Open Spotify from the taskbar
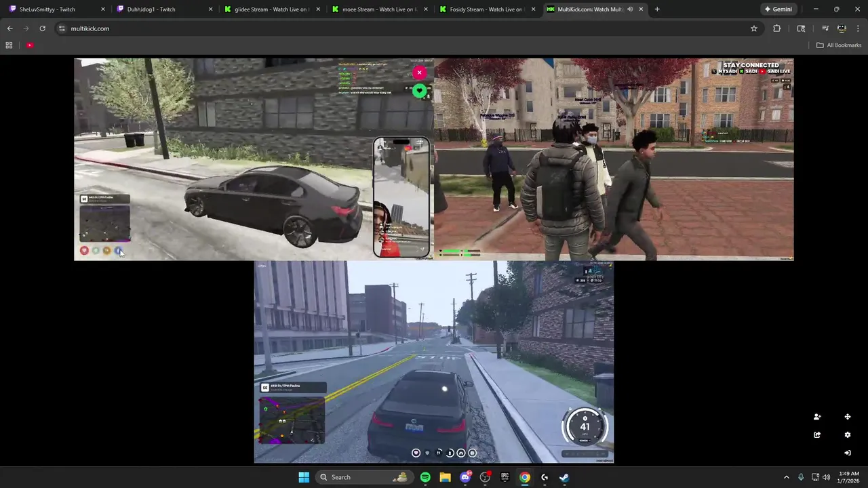The height and width of the screenshot is (488, 868). pos(425,477)
